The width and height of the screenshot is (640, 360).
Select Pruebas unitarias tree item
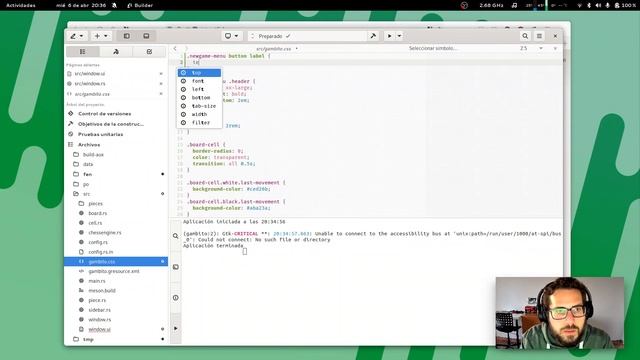100,134
